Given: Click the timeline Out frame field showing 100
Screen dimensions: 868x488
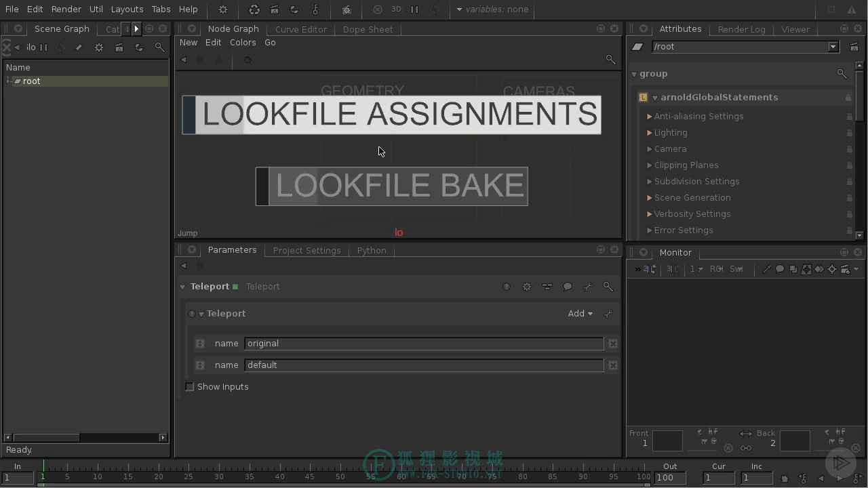Looking at the screenshot, I should 670,478.
